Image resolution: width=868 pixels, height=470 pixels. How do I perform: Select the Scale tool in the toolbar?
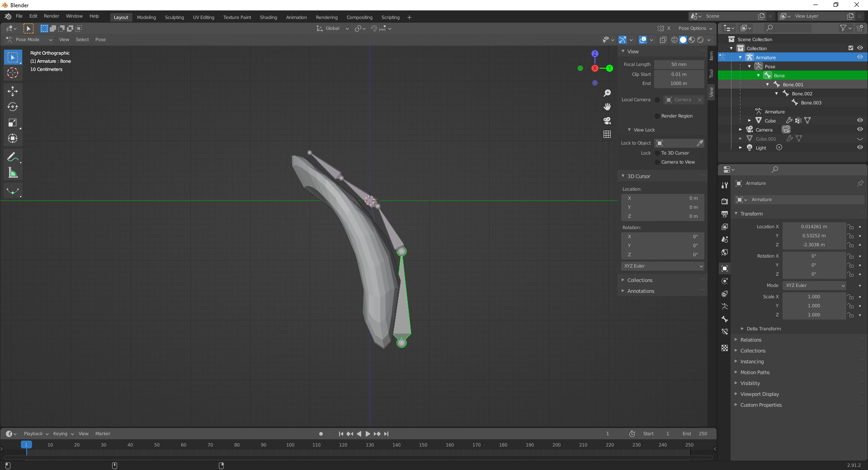[x=13, y=123]
